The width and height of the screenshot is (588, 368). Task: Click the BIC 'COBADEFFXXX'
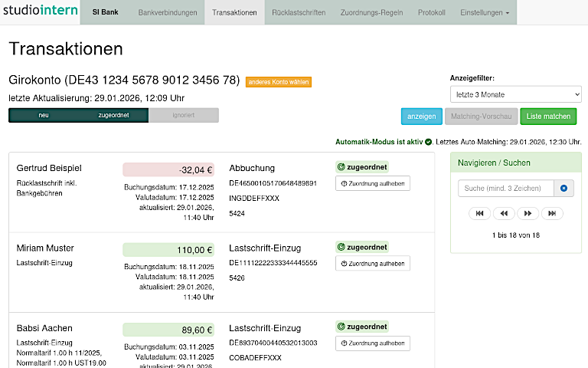click(255, 358)
